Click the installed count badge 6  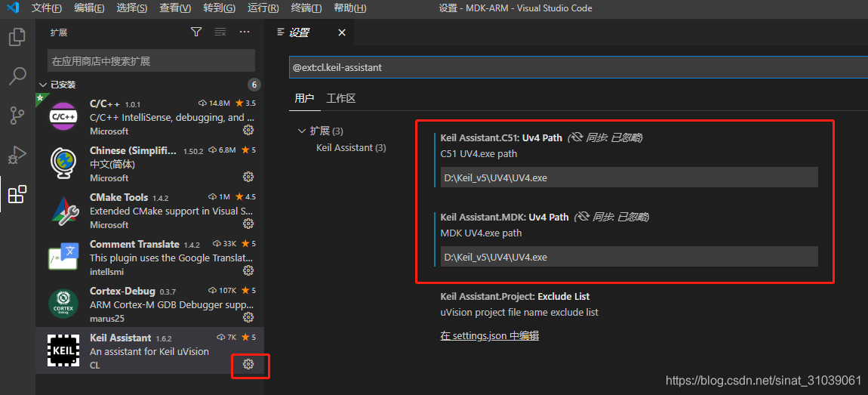(254, 85)
